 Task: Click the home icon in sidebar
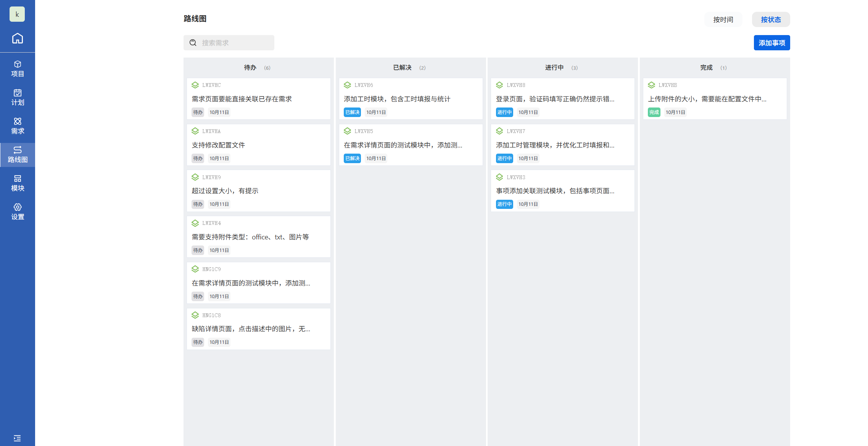click(18, 38)
